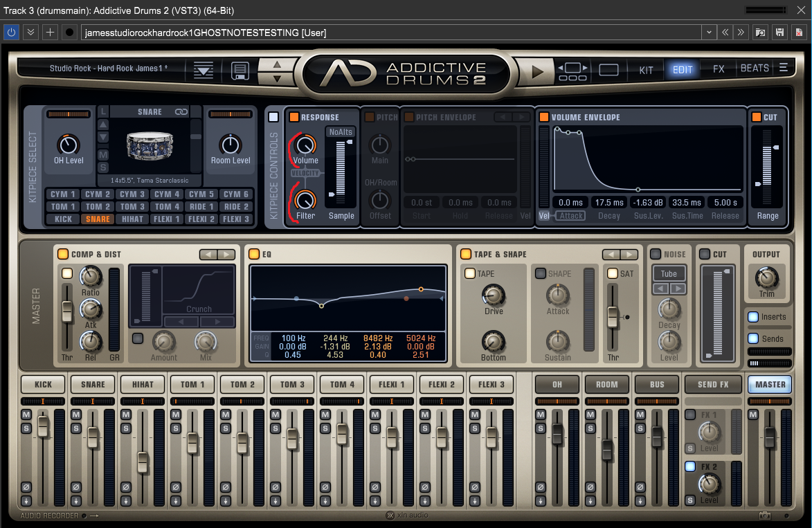The width and height of the screenshot is (812, 528).
Task: Solo the HIHAT mixer channel
Action: click(x=126, y=428)
